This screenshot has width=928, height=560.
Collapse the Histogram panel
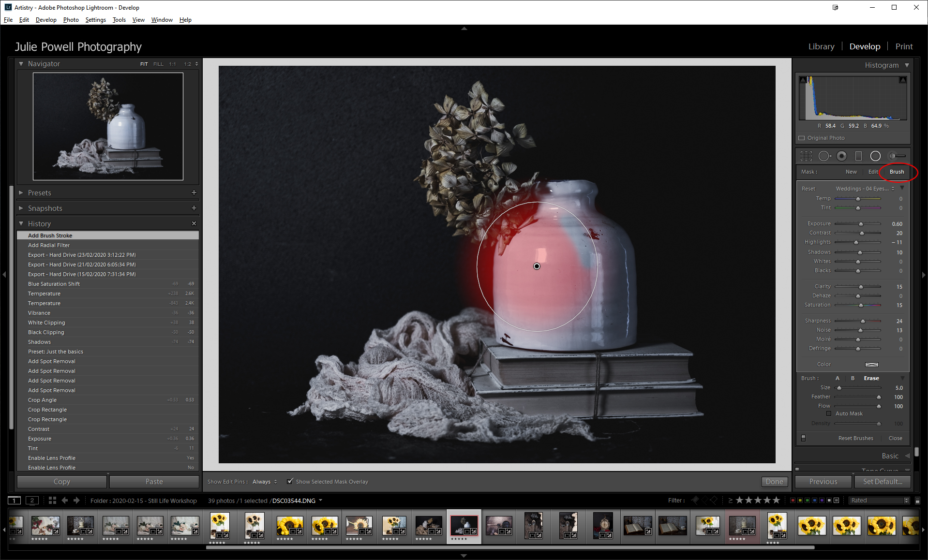pyautogui.click(x=907, y=65)
